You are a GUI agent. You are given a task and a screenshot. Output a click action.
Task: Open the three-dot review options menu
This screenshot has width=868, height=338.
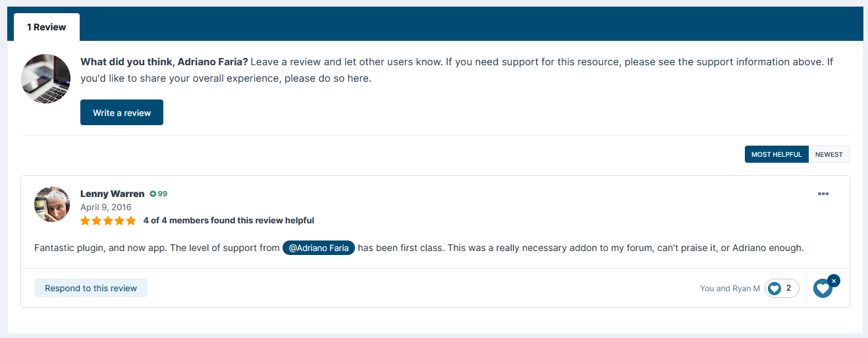pyautogui.click(x=823, y=194)
